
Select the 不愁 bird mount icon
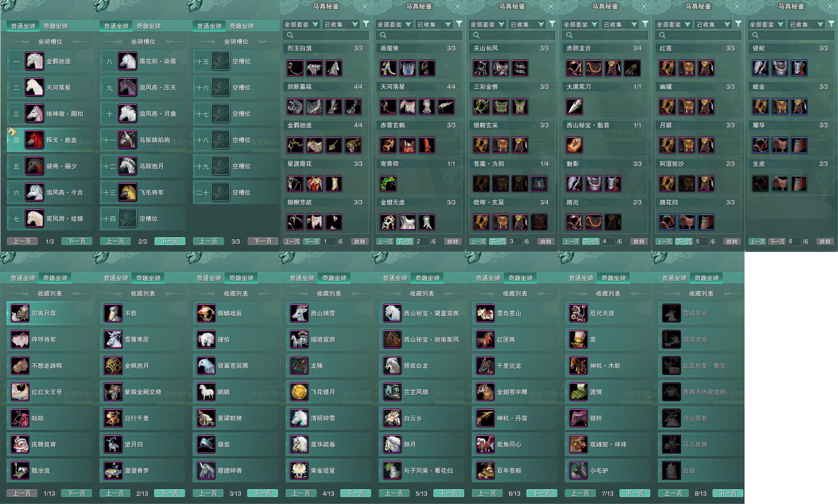pyautogui.click(x=113, y=313)
